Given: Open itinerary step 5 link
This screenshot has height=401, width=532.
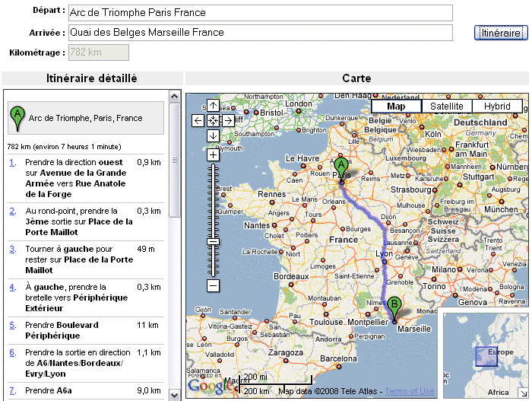Looking at the screenshot, I should pyautogui.click(x=12, y=325).
